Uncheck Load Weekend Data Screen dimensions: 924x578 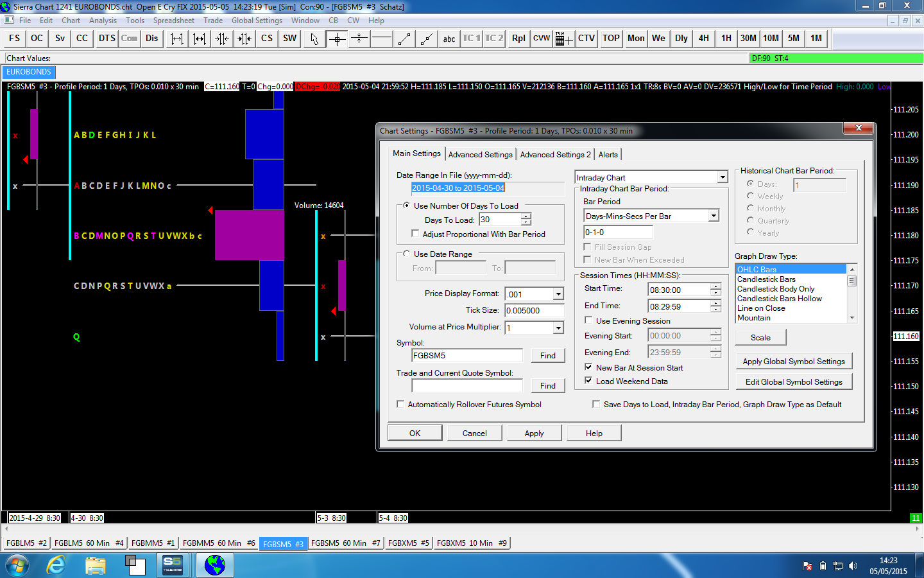pos(588,381)
